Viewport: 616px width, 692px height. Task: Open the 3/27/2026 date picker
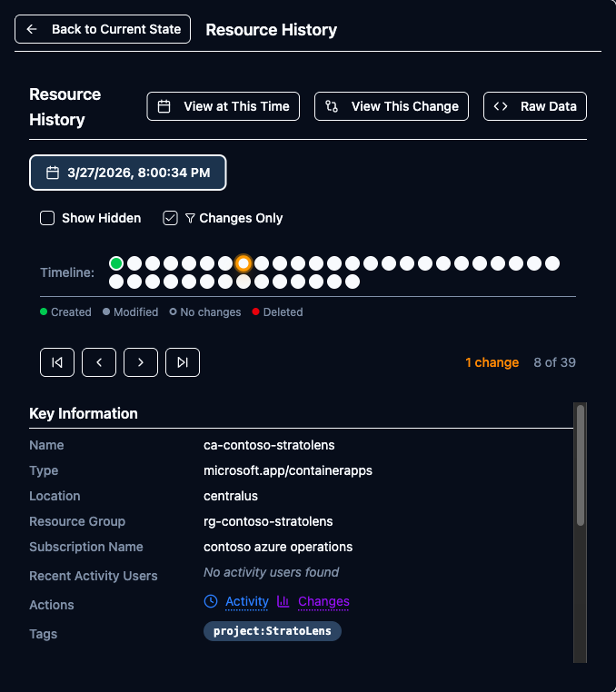(127, 173)
